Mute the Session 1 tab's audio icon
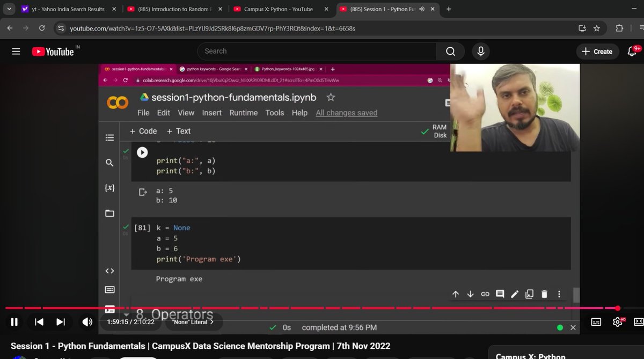 click(422, 9)
